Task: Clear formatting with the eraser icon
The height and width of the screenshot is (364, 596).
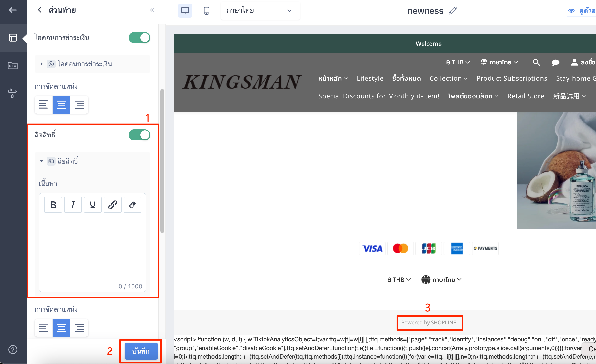Action: 132,205
